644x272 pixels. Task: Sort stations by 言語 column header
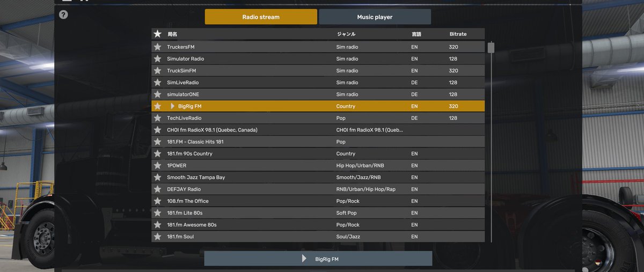(x=416, y=34)
